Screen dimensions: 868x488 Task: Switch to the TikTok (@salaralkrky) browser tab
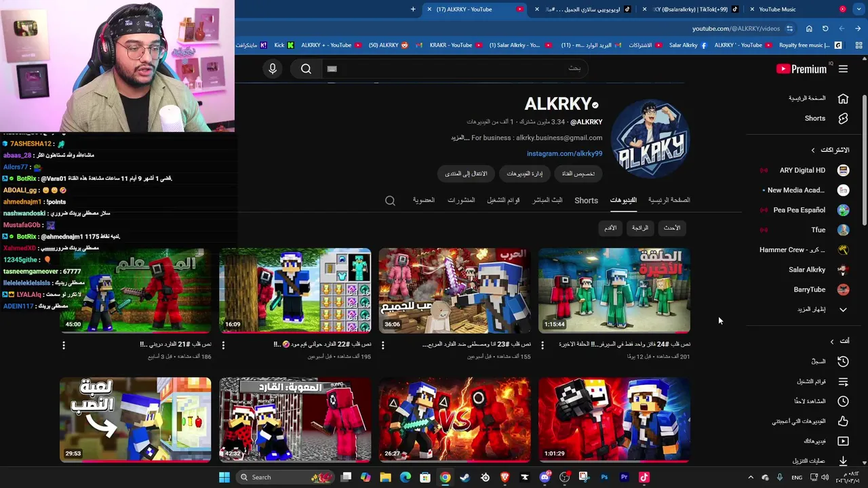coord(690,9)
